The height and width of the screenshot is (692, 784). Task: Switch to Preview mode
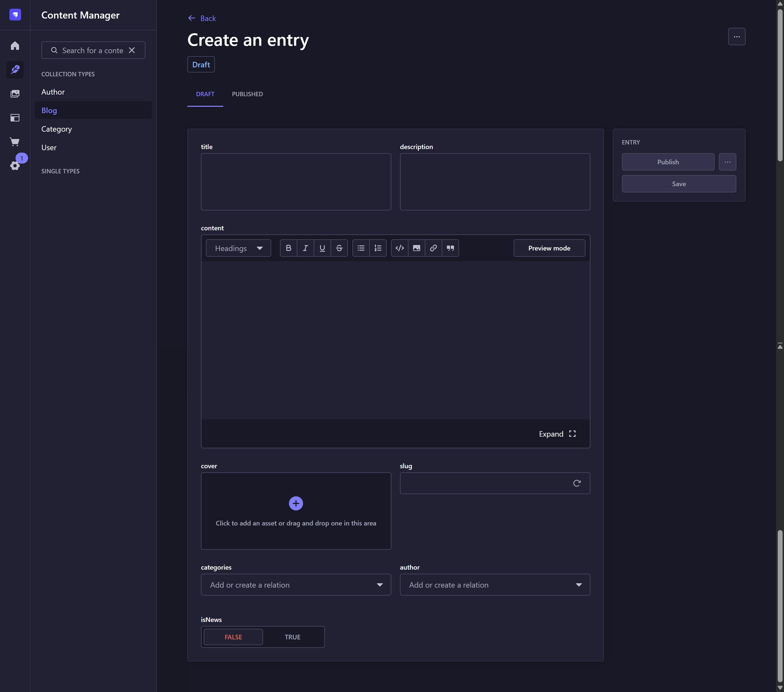549,248
